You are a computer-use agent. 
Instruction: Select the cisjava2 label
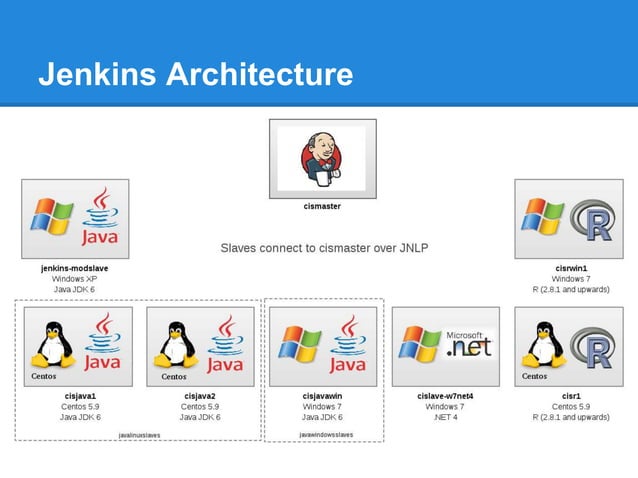[x=200, y=396]
